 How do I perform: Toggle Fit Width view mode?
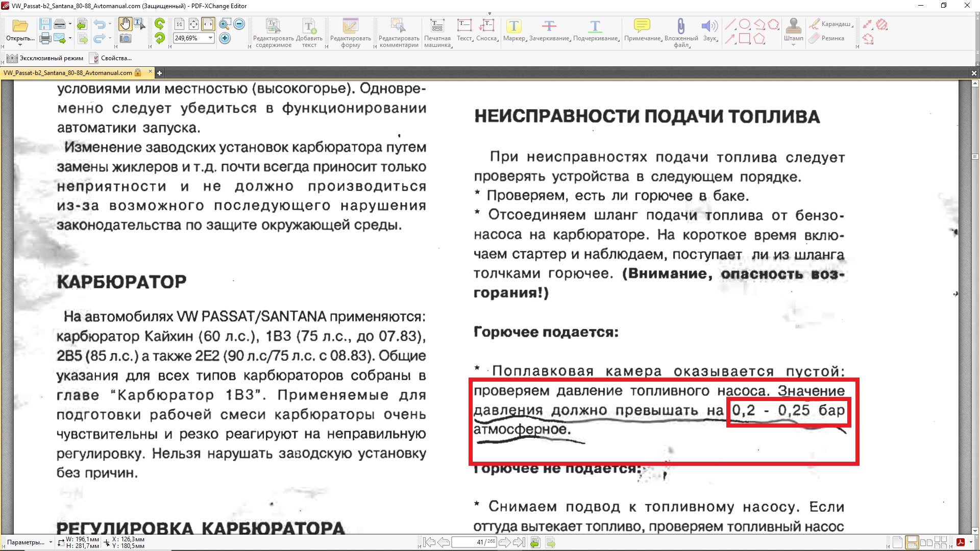(208, 24)
